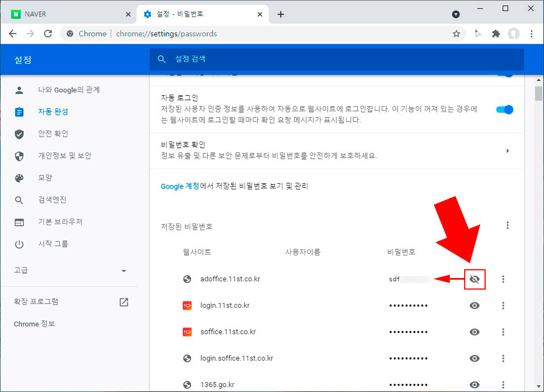This screenshot has height=392, width=544.
Task: Click the tab search dropdown circle
Action: point(456,14)
